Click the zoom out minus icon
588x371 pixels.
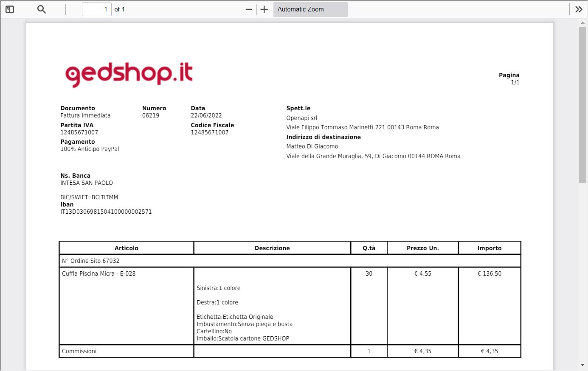tap(249, 9)
